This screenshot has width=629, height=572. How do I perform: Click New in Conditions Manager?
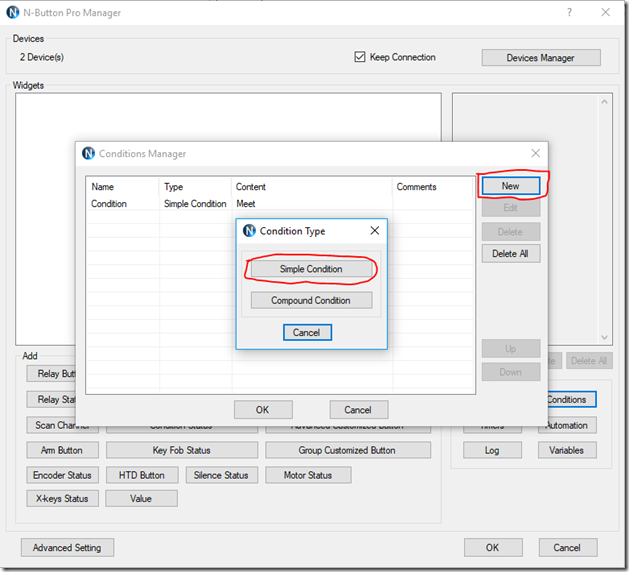tap(511, 186)
